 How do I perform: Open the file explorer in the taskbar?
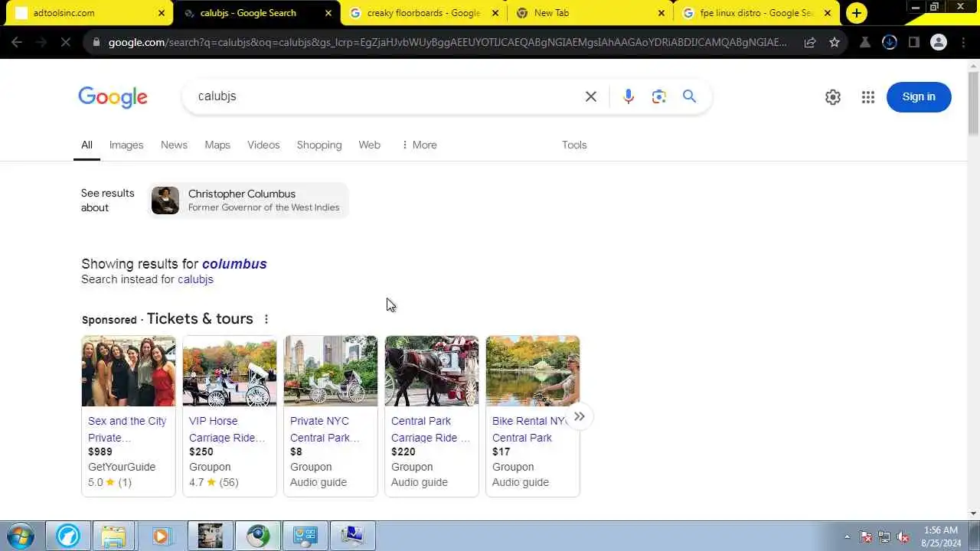[x=113, y=536]
